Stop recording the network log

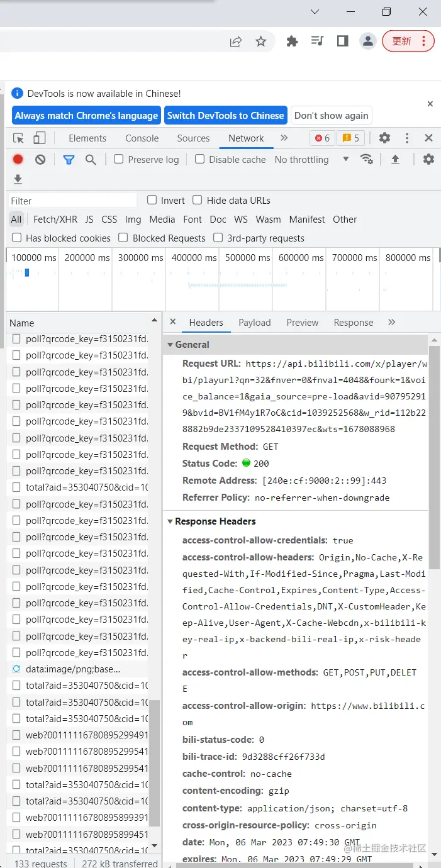(x=18, y=160)
